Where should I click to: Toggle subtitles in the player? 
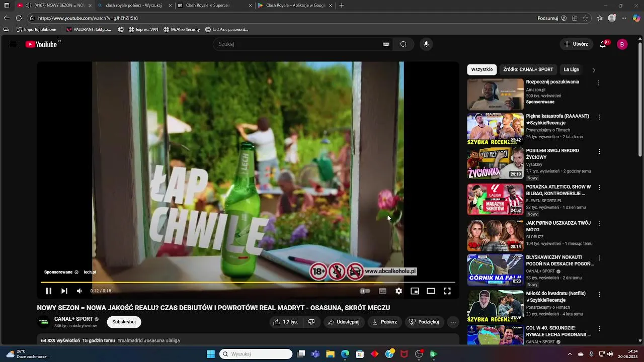(x=382, y=291)
